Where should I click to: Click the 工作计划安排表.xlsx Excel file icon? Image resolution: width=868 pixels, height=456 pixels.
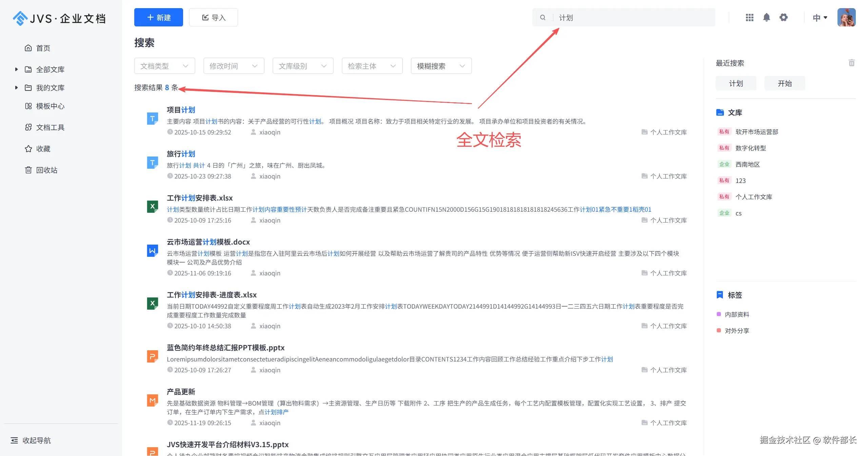pyautogui.click(x=152, y=206)
